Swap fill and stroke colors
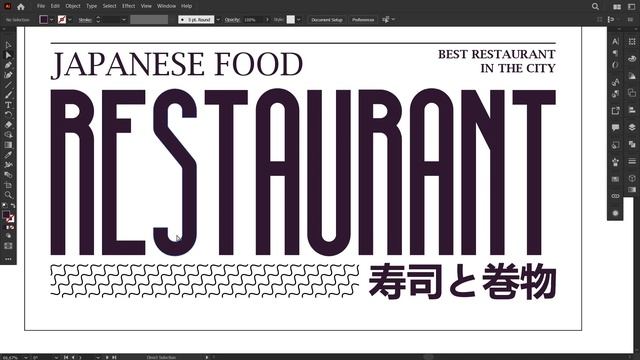The height and width of the screenshot is (360, 640). 13,206
